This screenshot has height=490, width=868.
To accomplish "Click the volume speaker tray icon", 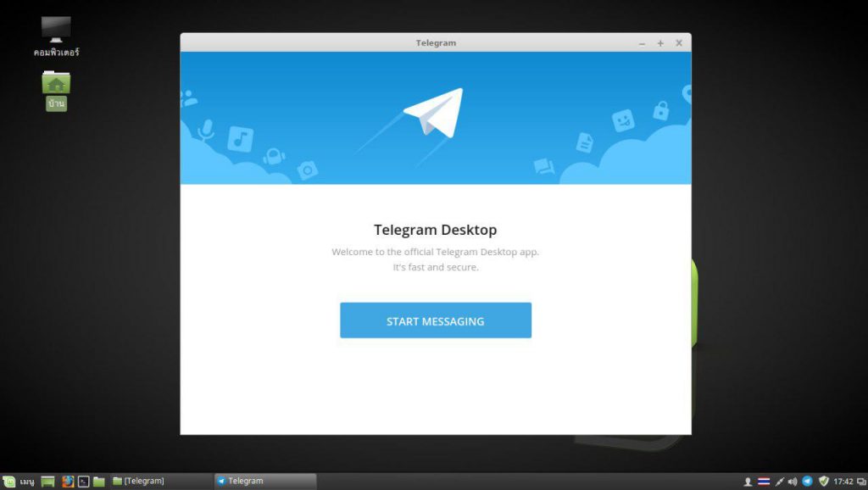I will pyautogui.click(x=793, y=482).
